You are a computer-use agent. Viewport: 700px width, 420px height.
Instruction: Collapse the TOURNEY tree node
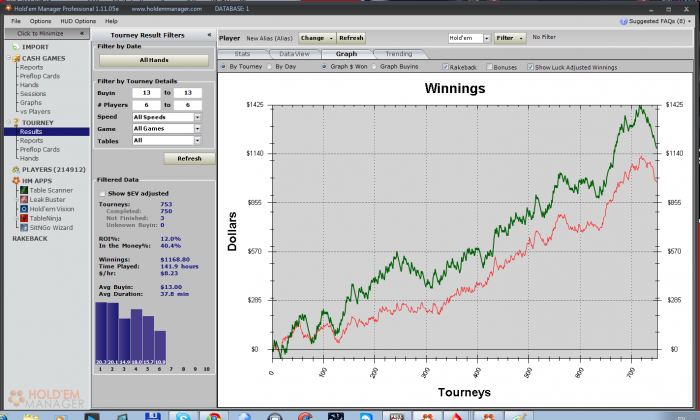[x=8, y=122]
